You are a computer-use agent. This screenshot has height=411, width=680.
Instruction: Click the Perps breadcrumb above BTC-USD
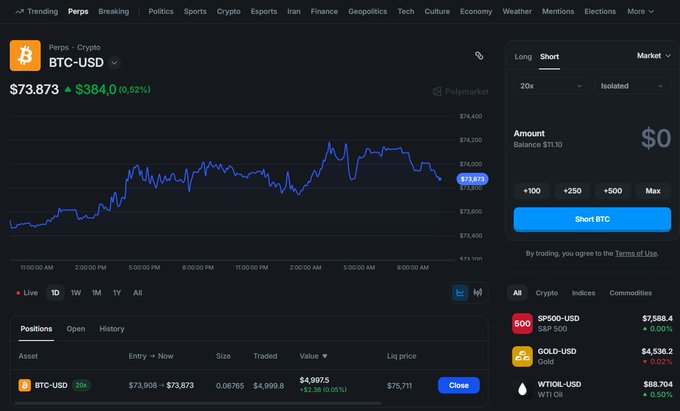coord(59,47)
